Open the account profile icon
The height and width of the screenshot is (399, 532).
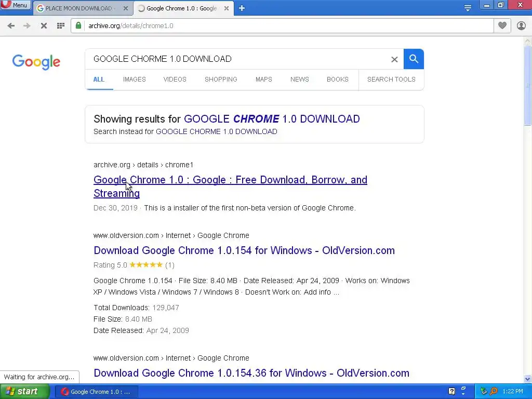coord(521,26)
